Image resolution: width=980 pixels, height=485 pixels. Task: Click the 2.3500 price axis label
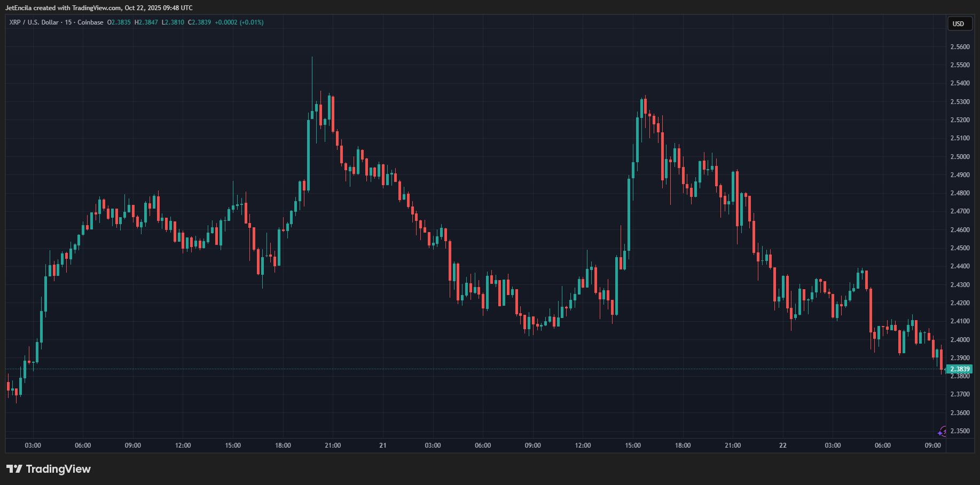(x=960, y=431)
